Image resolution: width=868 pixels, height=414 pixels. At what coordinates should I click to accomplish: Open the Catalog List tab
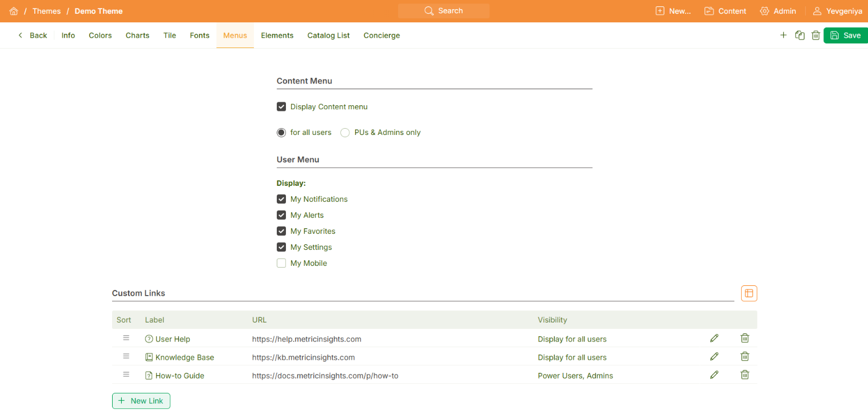pyautogui.click(x=328, y=35)
